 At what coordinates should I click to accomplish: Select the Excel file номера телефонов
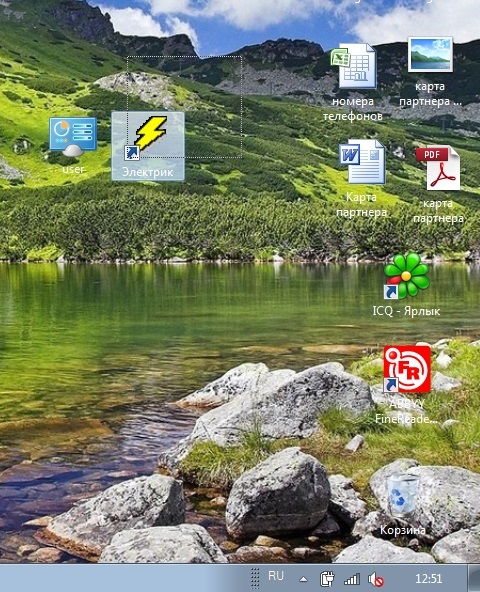pyautogui.click(x=353, y=66)
